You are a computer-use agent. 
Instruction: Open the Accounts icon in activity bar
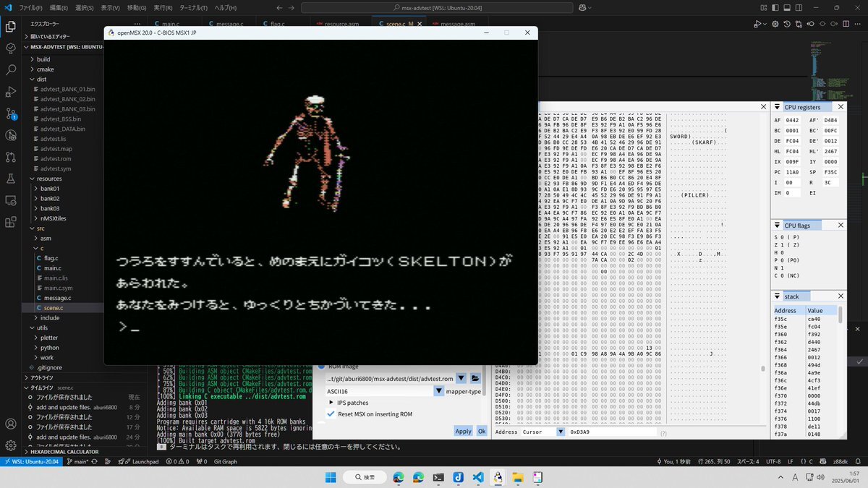click(11, 424)
